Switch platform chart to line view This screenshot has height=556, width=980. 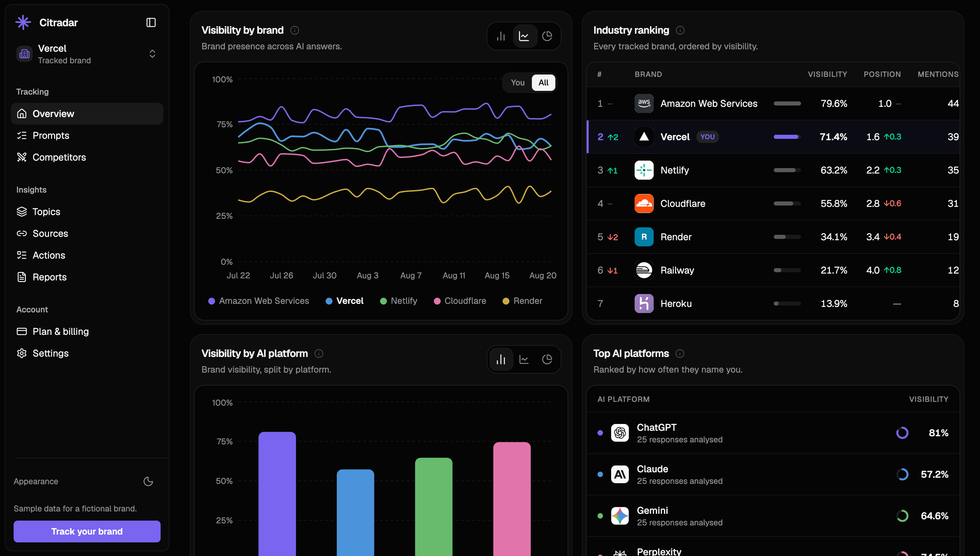point(524,359)
